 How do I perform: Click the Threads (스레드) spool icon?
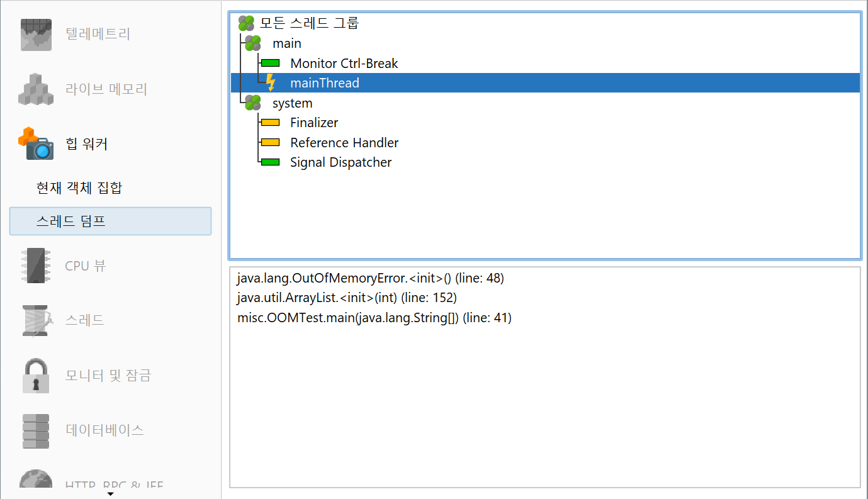36,320
